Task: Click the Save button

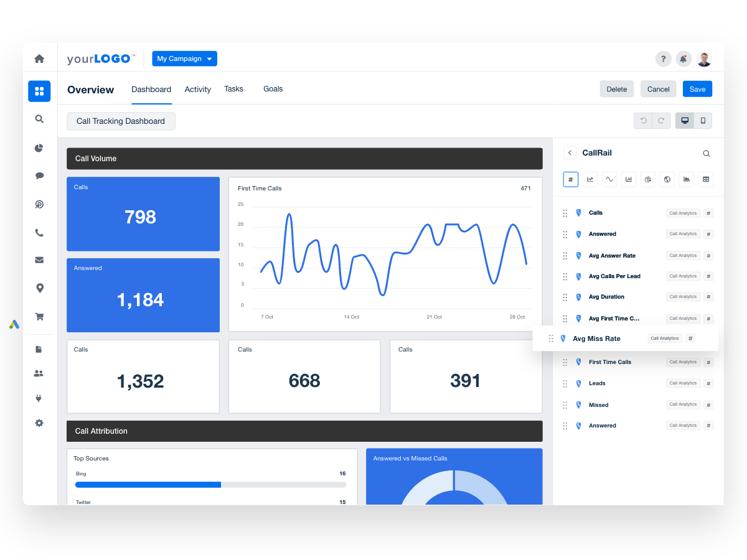Action: pos(697,89)
